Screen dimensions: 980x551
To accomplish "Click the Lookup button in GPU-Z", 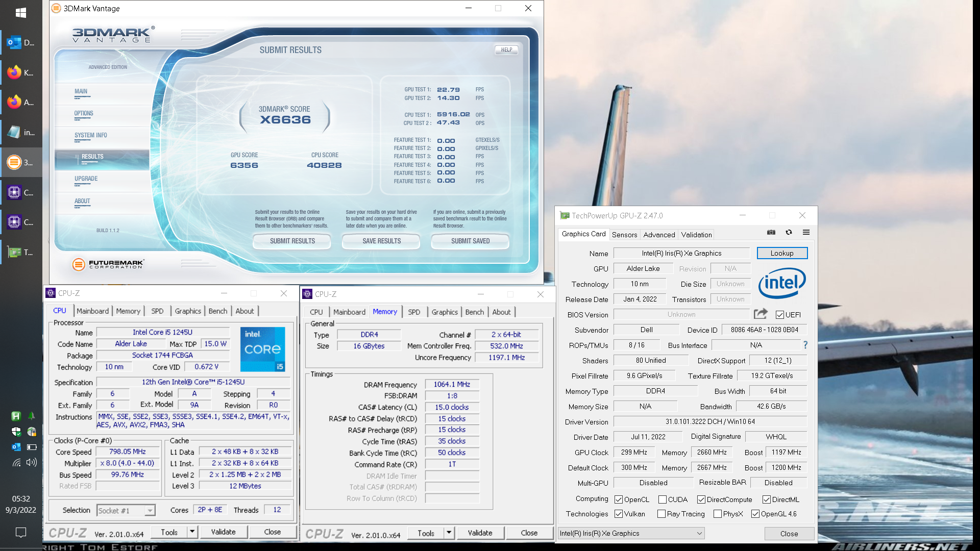I will click(x=782, y=253).
